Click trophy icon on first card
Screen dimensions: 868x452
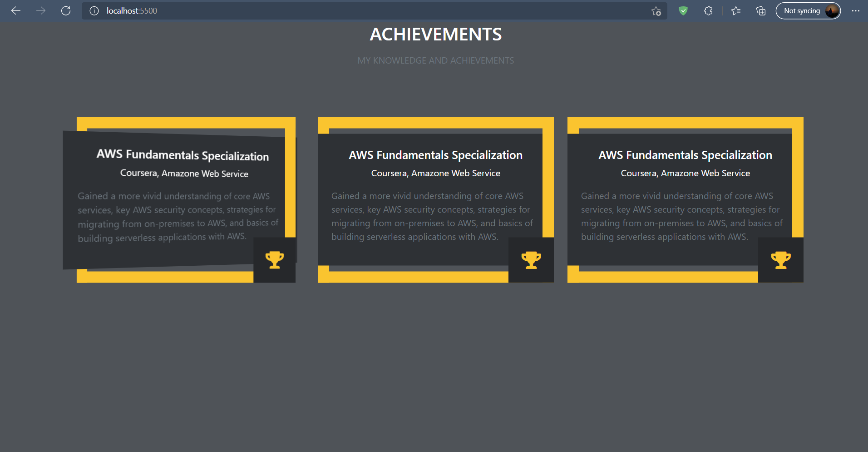click(x=275, y=260)
